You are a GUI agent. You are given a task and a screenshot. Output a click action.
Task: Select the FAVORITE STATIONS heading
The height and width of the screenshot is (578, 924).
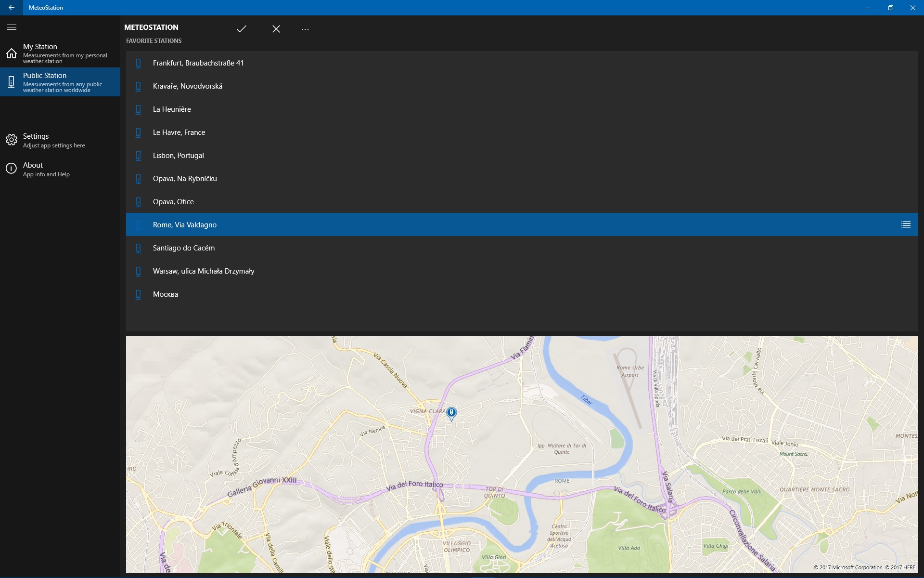pyautogui.click(x=153, y=40)
